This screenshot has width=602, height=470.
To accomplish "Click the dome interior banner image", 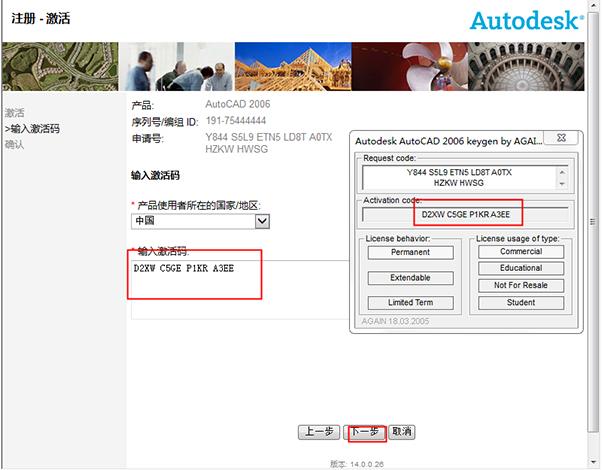I will 526,66.
